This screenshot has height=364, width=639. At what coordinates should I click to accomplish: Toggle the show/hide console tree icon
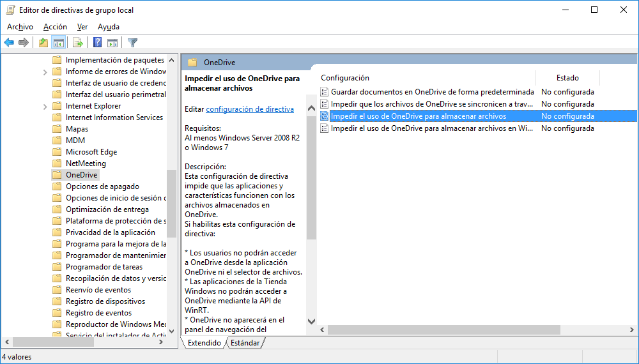(x=59, y=42)
